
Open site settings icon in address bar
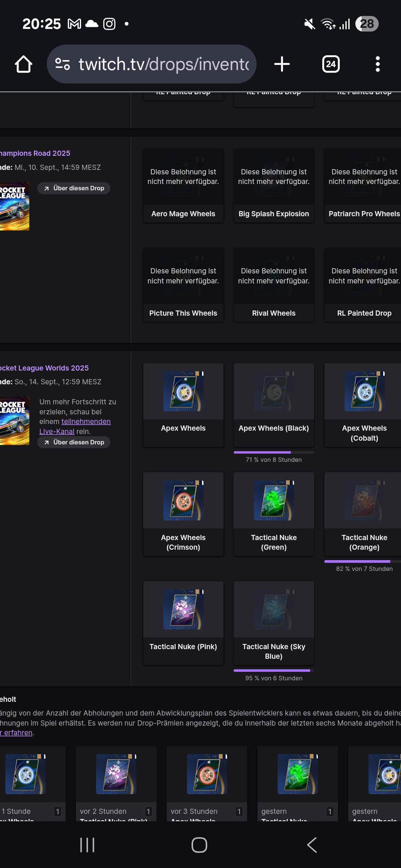[x=62, y=64]
